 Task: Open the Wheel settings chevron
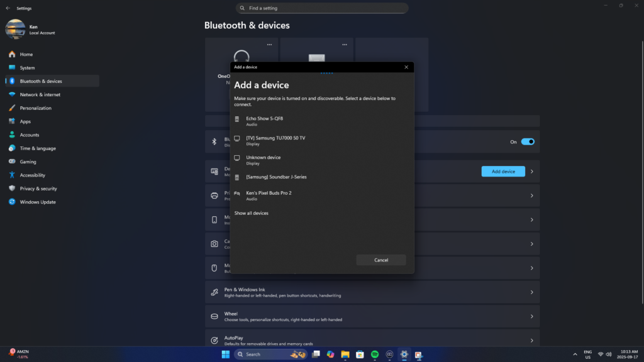click(531, 316)
